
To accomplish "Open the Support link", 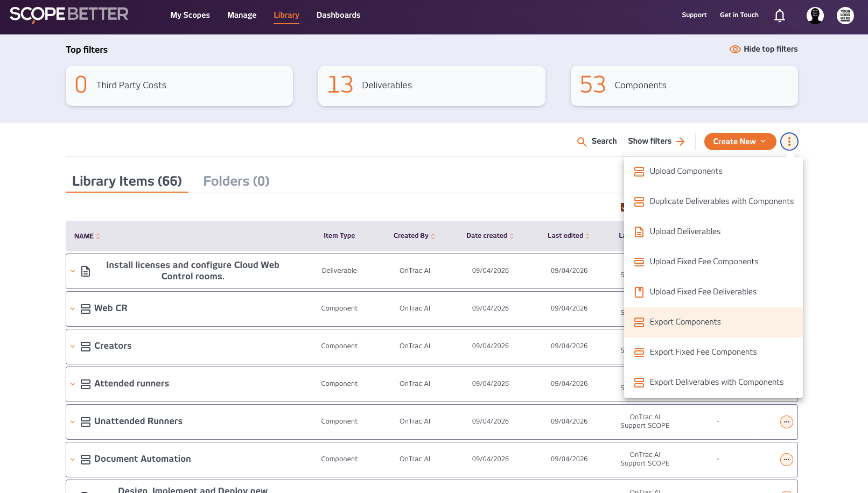I will (x=694, y=15).
